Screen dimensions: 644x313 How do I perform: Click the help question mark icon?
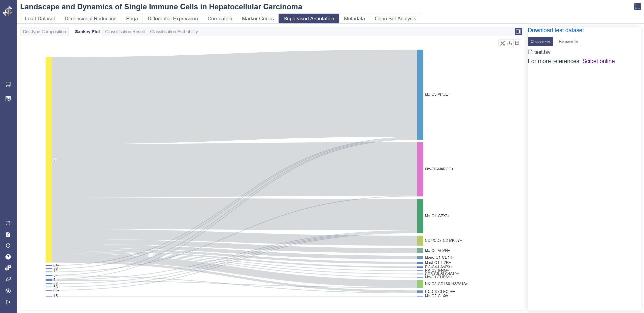(8, 257)
